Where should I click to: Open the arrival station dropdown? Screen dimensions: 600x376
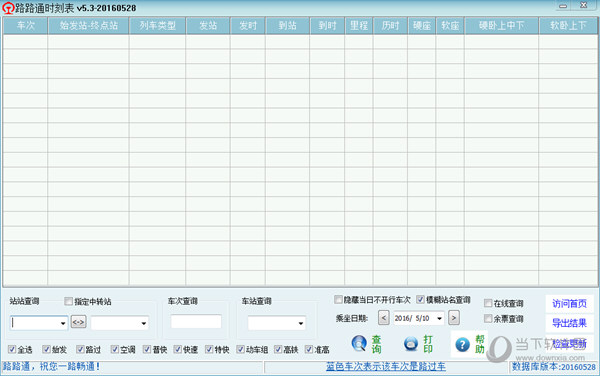point(143,324)
